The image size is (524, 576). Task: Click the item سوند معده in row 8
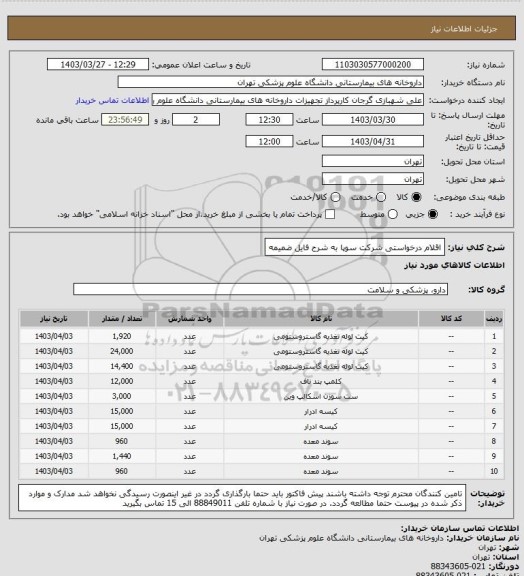[321, 441]
